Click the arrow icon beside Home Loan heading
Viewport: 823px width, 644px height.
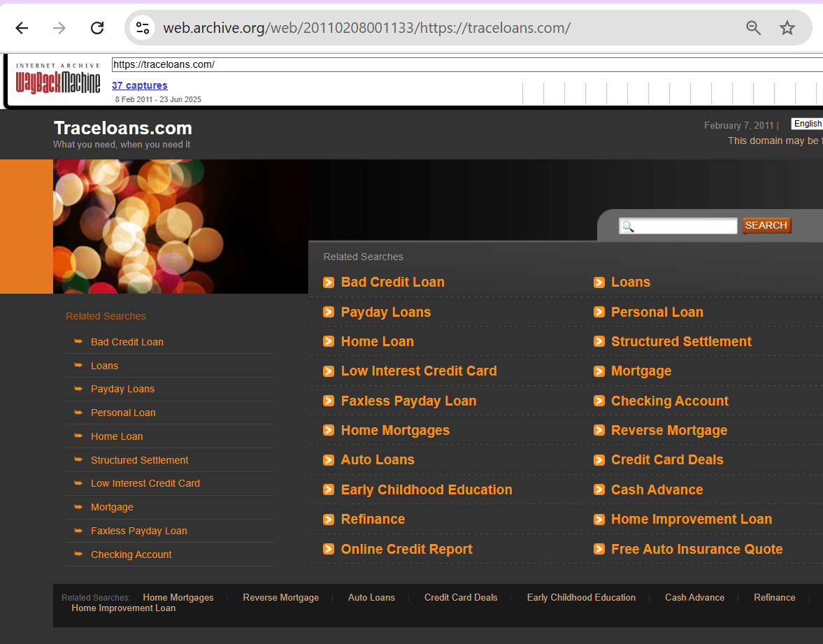(x=329, y=342)
